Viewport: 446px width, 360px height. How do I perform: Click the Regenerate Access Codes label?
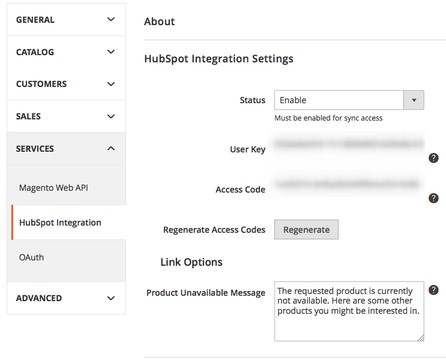pos(214,230)
